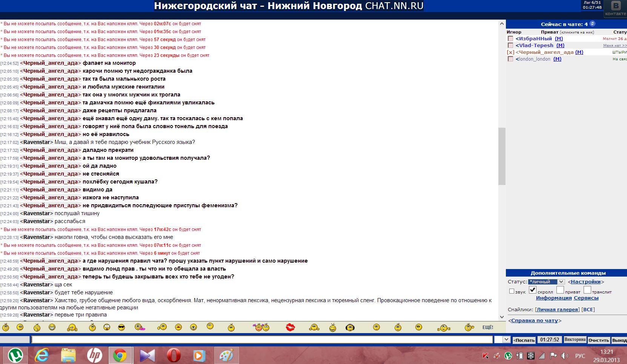Open the Paint app from taskbar
This screenshot has height=364, width=627.
[x=226, y=355]
